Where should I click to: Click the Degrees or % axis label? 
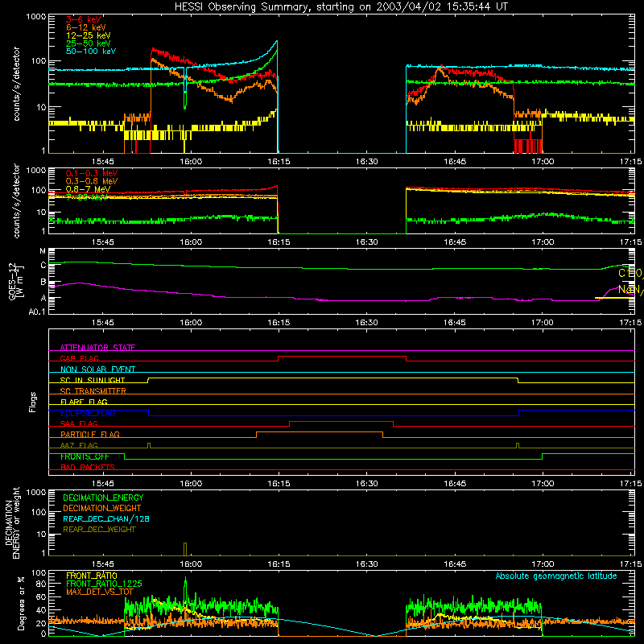[x=21, y=603]
